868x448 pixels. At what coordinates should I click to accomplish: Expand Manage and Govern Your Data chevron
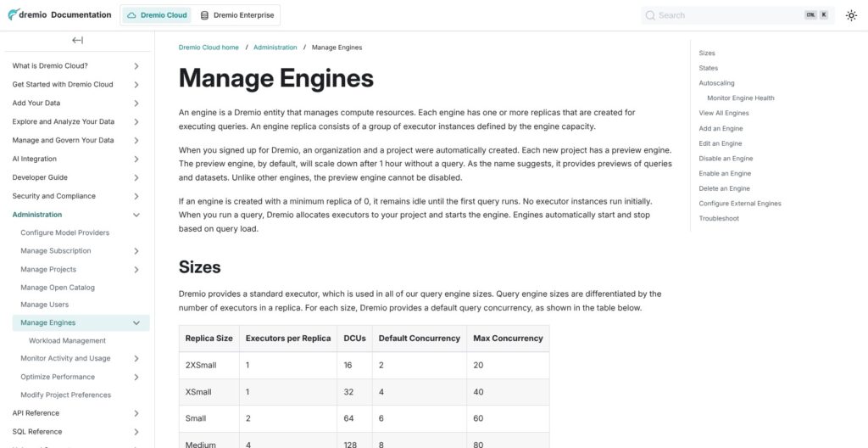coord(136,140)
